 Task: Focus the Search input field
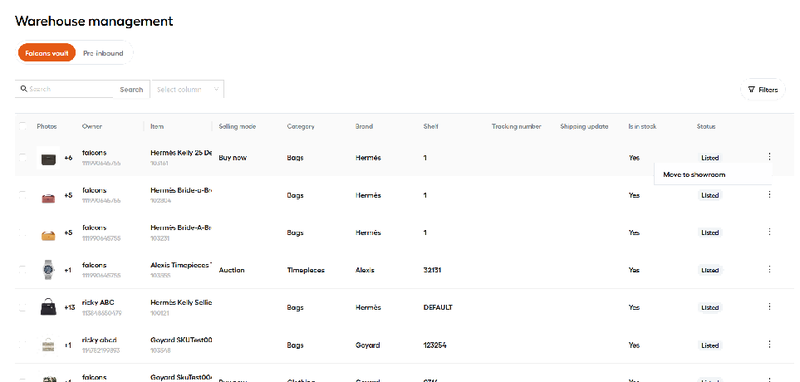[64, 89]
